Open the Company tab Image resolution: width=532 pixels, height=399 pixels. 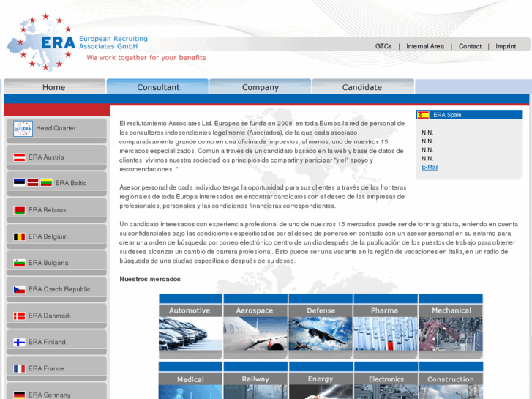coord(261,87)
